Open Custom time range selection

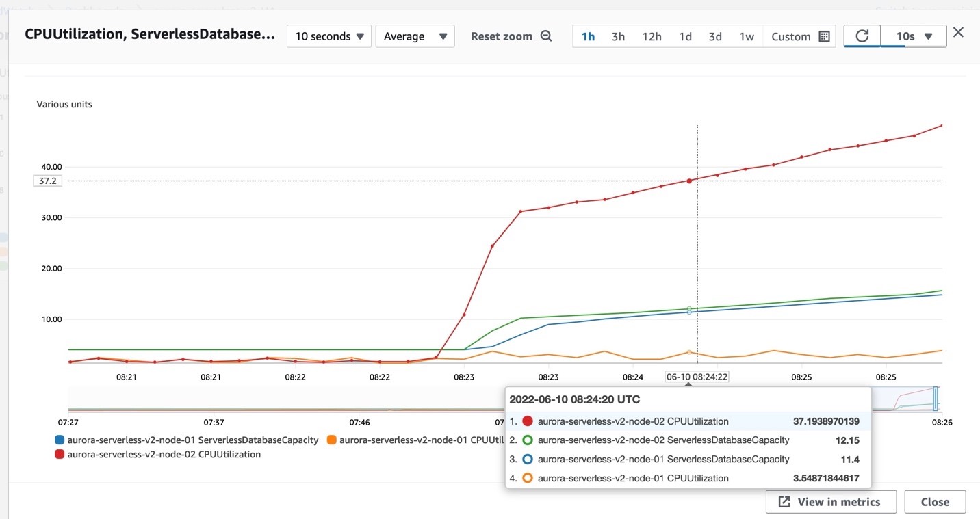[x=791, y=36]
